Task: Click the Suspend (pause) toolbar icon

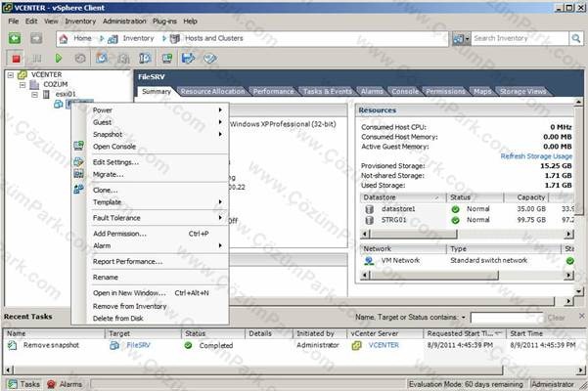Action: pyautogui.click(x=36, y=59)
